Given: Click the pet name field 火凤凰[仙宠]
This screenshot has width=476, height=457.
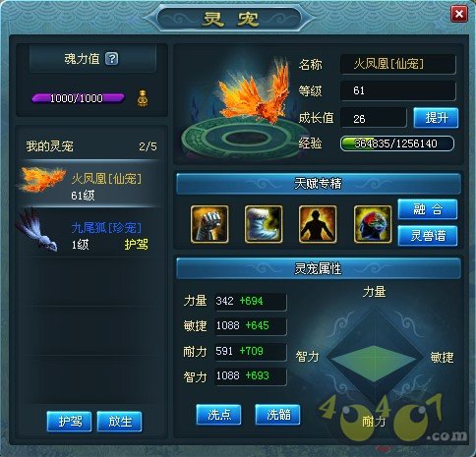Looking at the screenshot, I should click(x=398, y=64).
